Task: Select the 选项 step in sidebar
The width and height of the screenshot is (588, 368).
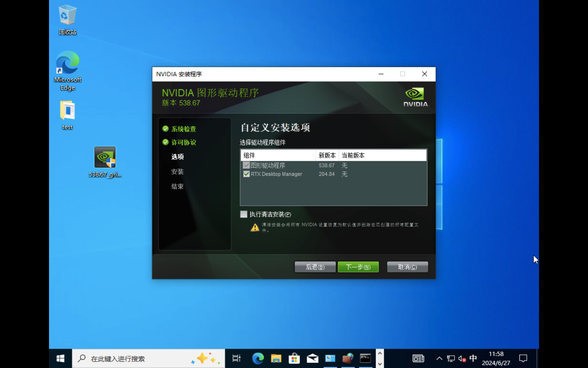Action: (177, 157)
